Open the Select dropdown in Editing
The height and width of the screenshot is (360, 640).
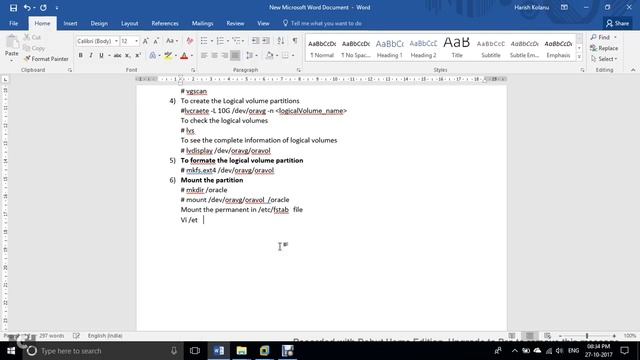pos(604,59)
